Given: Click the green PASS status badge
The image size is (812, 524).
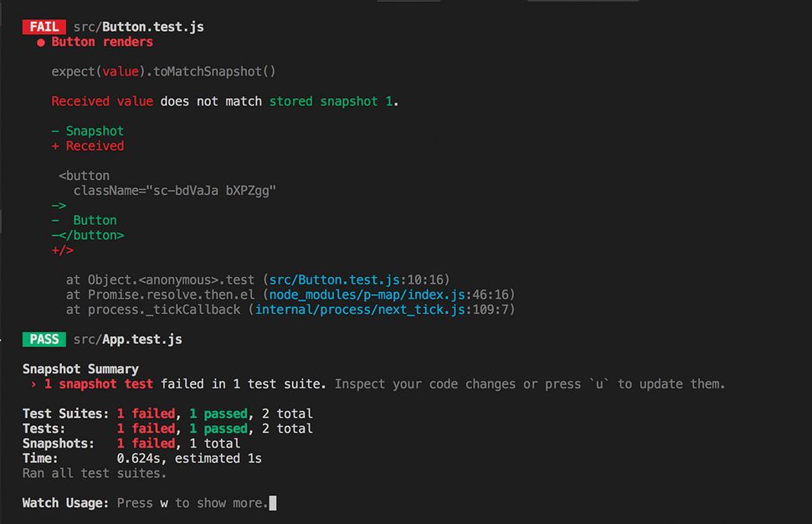Looking at the screenshot, I should pos(44,339).
